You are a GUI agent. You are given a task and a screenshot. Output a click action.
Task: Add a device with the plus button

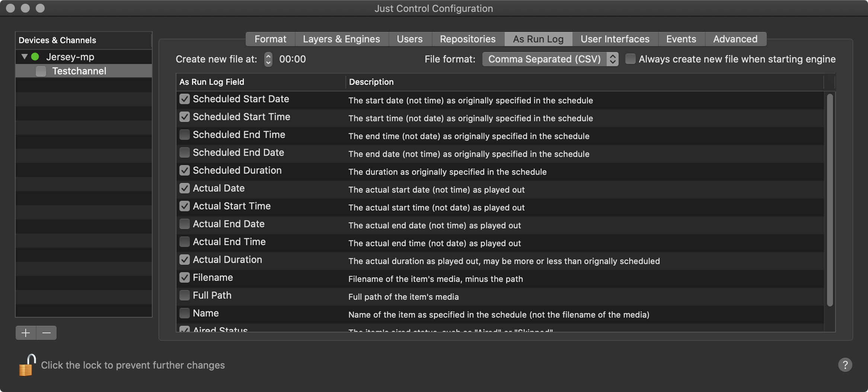(x=26, y=333)
